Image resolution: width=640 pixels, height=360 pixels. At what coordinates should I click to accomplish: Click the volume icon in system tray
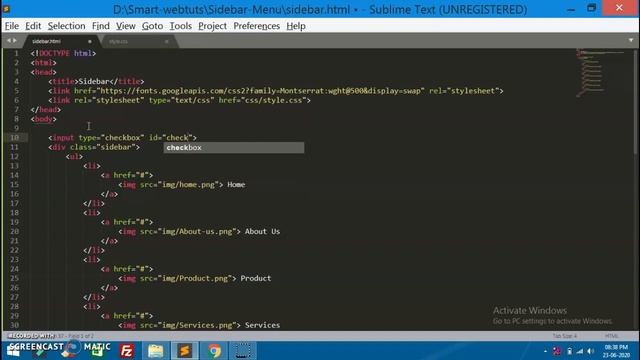tap(591, 351)
